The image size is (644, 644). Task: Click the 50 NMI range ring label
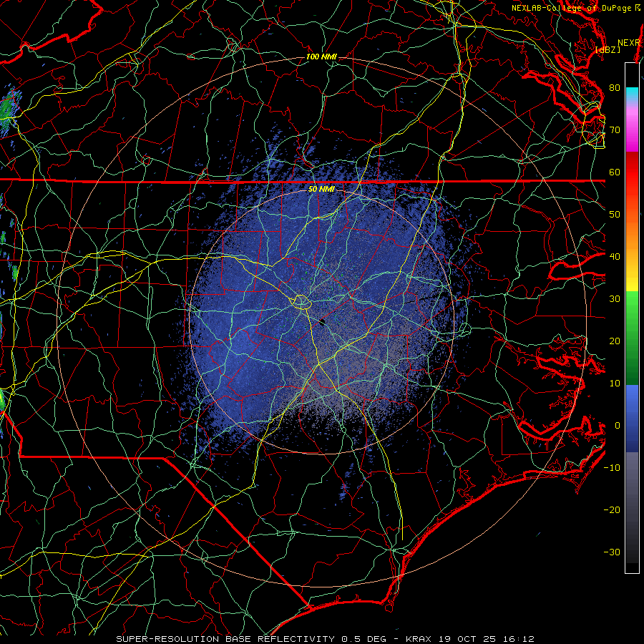pos(321,190)
